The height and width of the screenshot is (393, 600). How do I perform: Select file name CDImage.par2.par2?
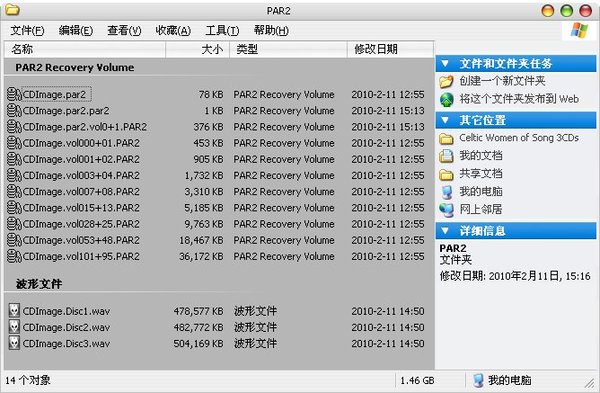[66, 111]
